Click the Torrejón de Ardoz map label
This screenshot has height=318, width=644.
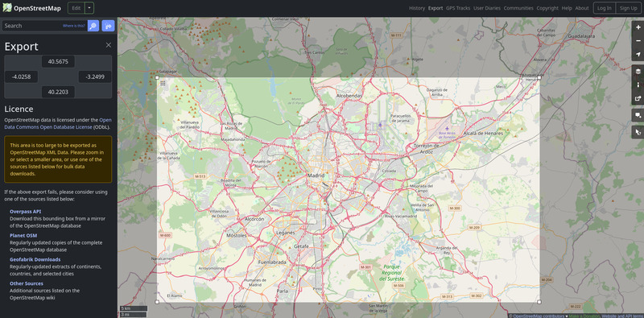(x=427, y=148)
